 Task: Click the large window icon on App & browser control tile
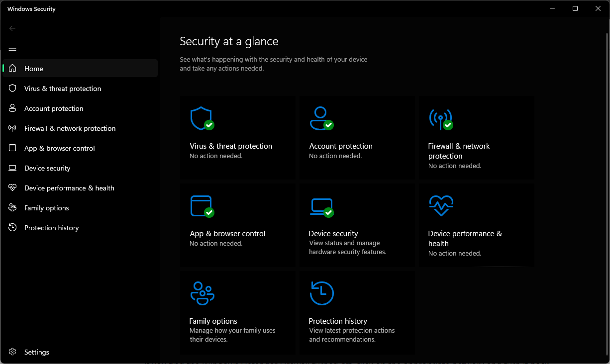coord(201,205)
